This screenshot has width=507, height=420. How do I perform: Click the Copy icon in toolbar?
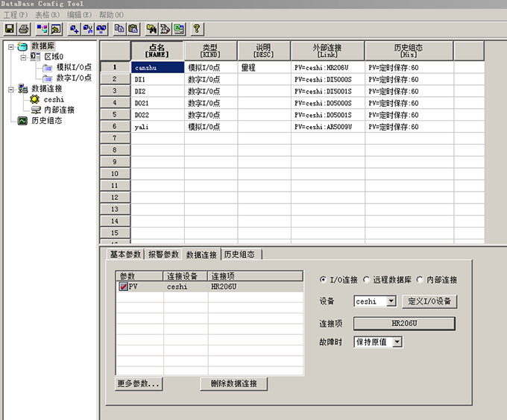coord(119,29)
